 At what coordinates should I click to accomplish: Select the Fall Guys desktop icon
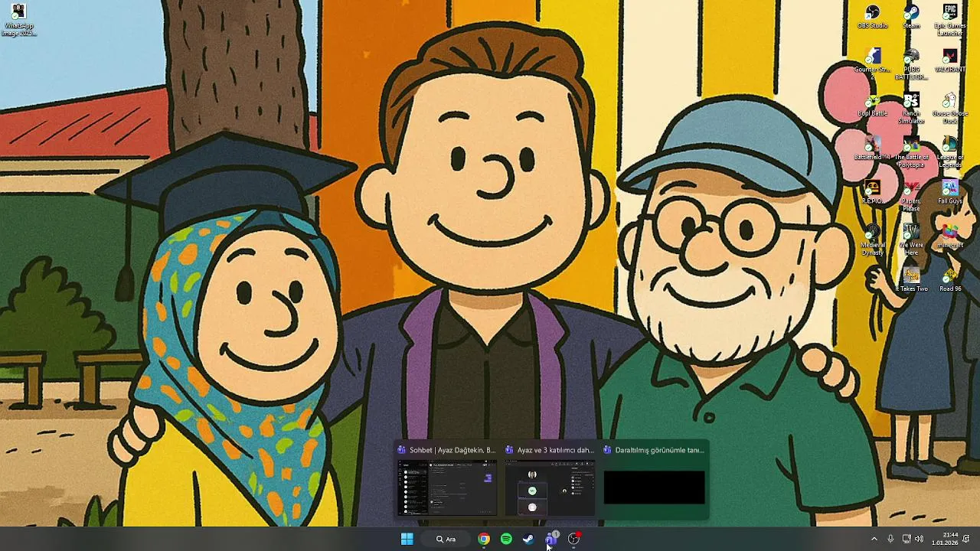[x=950, y=193]
